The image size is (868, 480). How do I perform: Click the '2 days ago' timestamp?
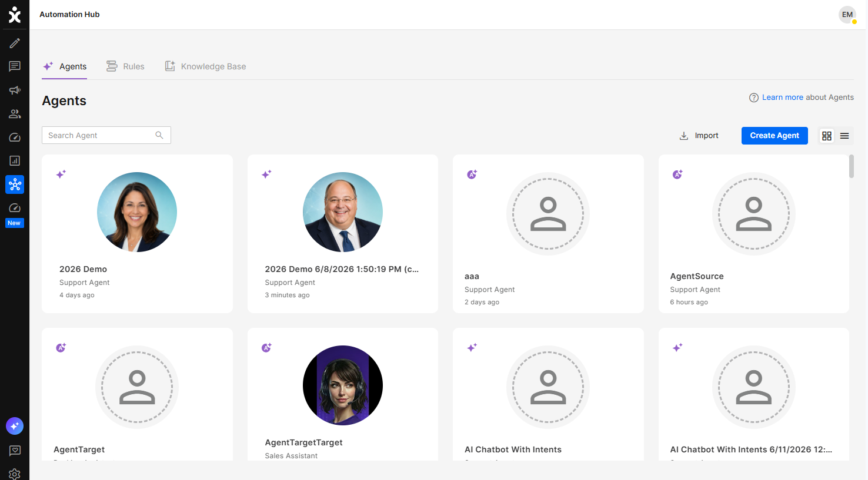tap(482, 303)
